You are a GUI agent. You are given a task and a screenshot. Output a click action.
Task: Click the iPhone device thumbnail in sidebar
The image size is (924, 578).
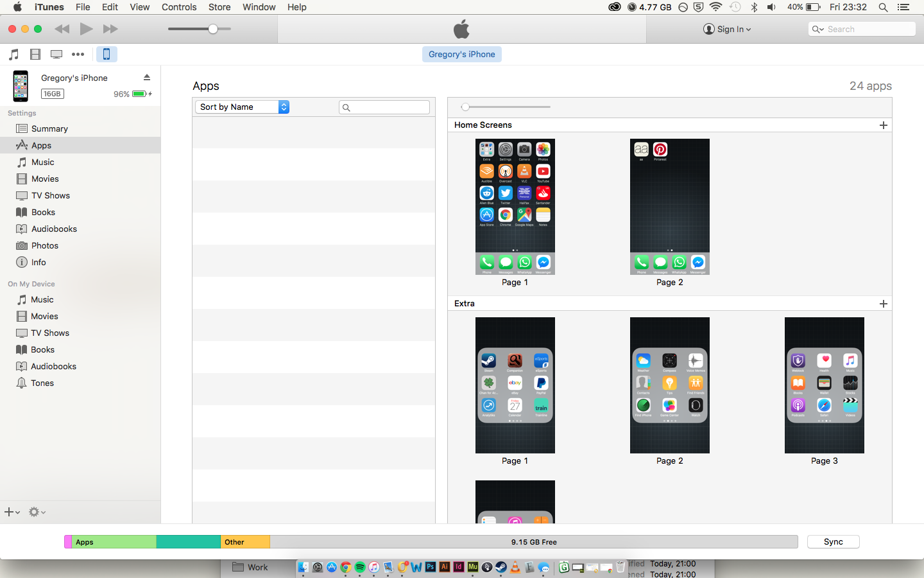point(21,86)
